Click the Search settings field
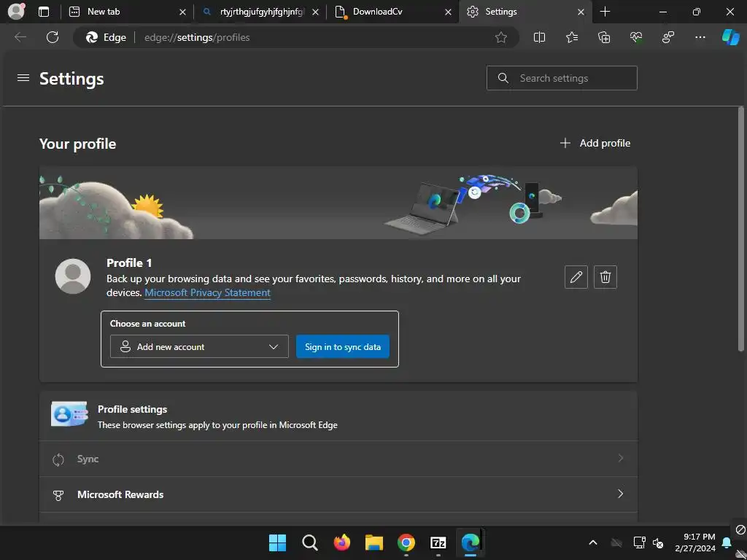This screenshot has width=747, height=560. coord(562,78)
